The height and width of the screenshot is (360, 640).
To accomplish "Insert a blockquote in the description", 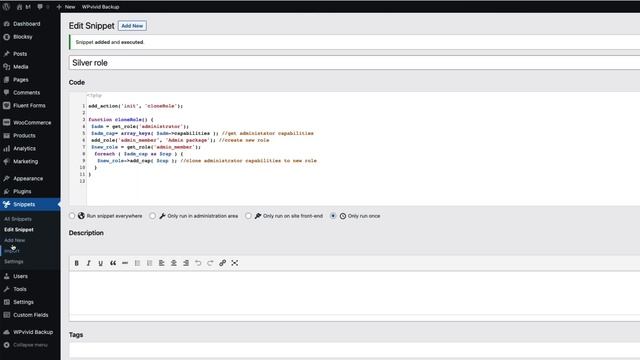I will (x=113, y=263).
